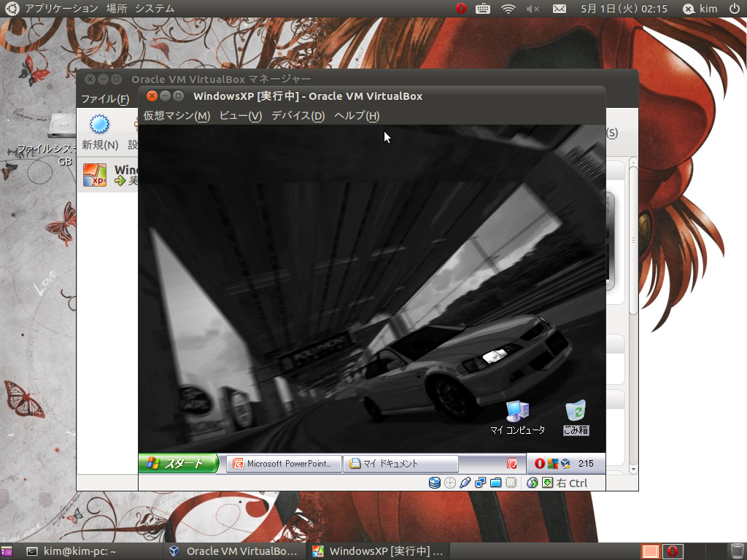Viewport: 747px width, 560px height.
Task: Click the keyboard capture host key indicator
Action: pyautogui.click(x=547, y=483)
